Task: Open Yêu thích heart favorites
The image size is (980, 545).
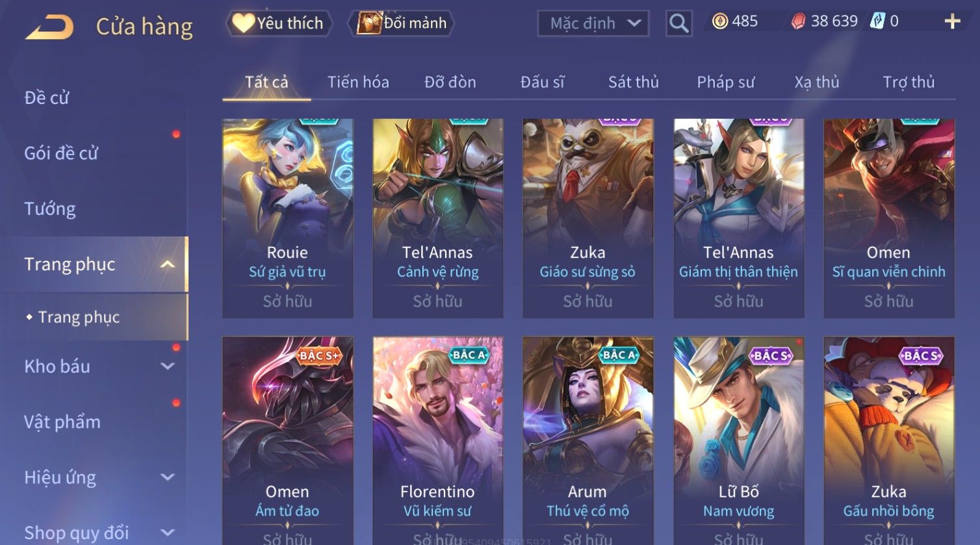Action: click(x=279, y=23)
